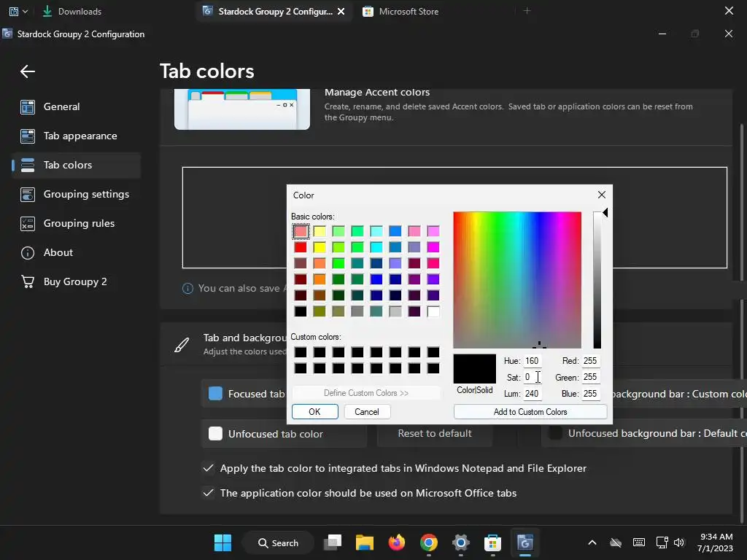Switch to the Microsoft Store tab
Screen dimensions: 747x560
click(401, 11)
